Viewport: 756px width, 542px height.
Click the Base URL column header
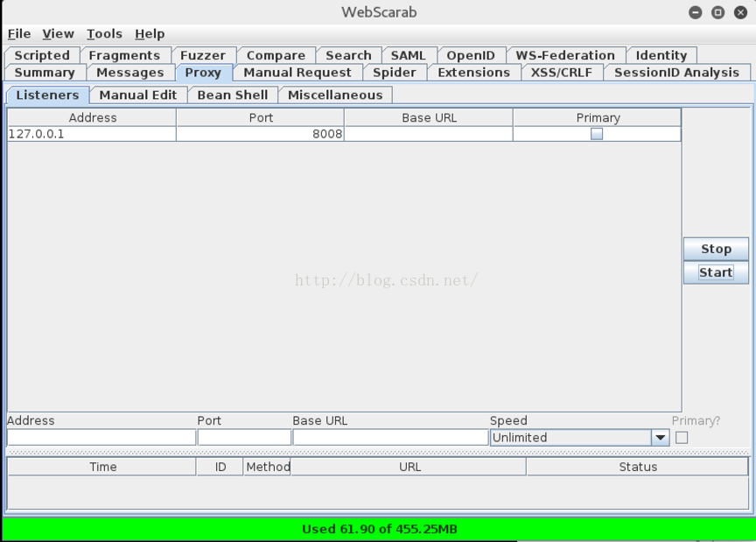[x=429, y=117]
